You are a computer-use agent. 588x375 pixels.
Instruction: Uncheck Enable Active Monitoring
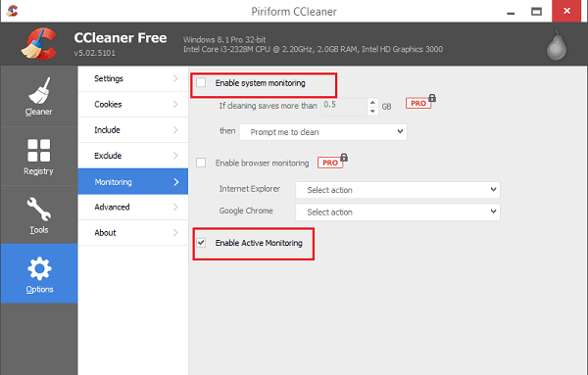[201, 243]
